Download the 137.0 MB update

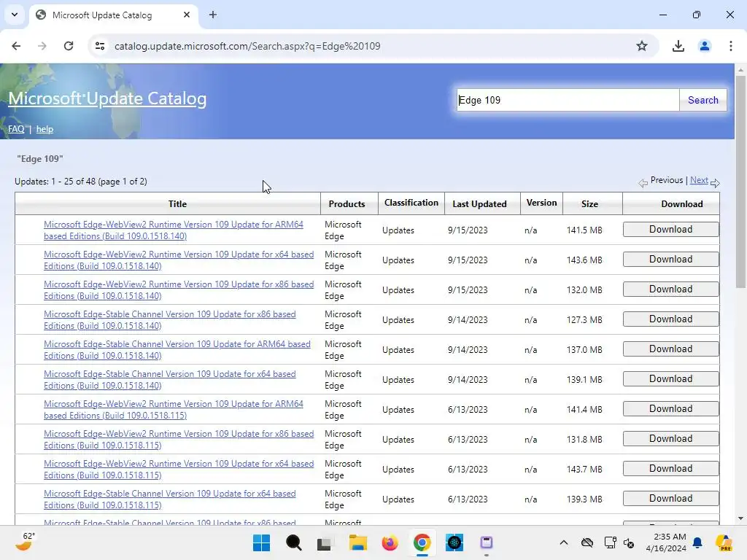point(671,349)
